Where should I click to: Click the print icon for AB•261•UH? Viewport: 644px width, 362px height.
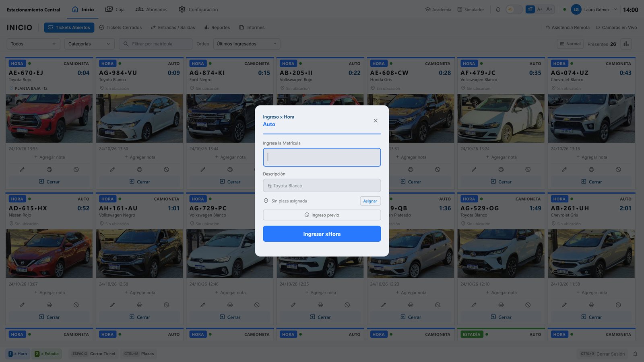coord(591,305)
